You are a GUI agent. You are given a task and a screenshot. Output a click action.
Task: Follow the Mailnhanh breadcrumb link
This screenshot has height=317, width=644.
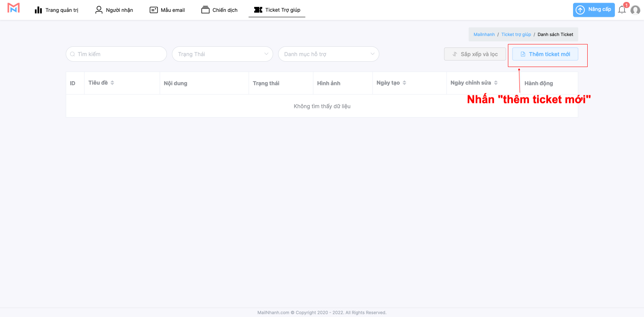click(x=484, y=34)
